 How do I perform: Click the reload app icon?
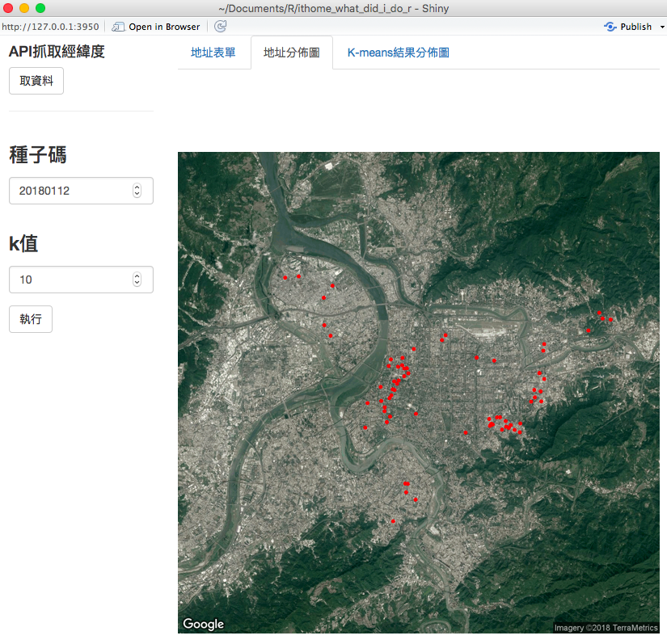click(221, 27)
